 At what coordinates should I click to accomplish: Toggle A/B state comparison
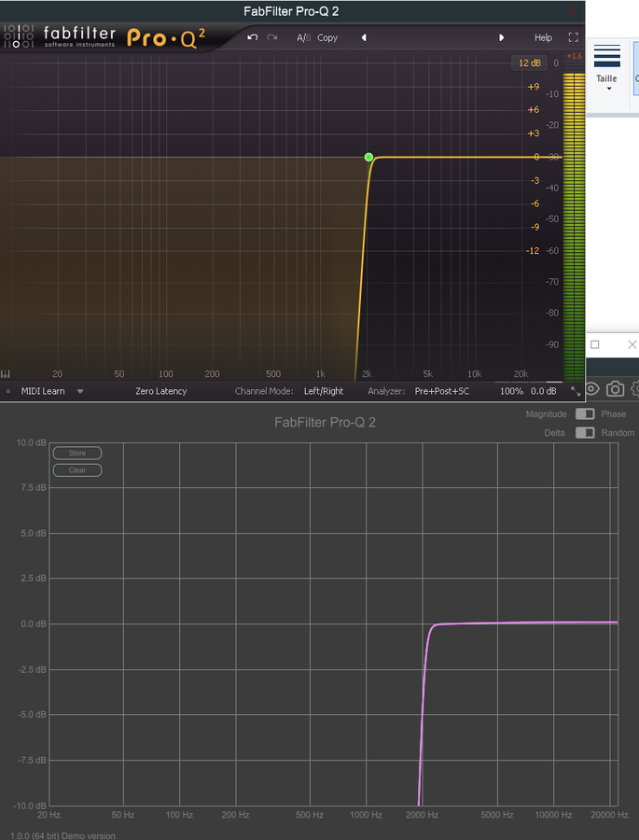coord(304,37)
